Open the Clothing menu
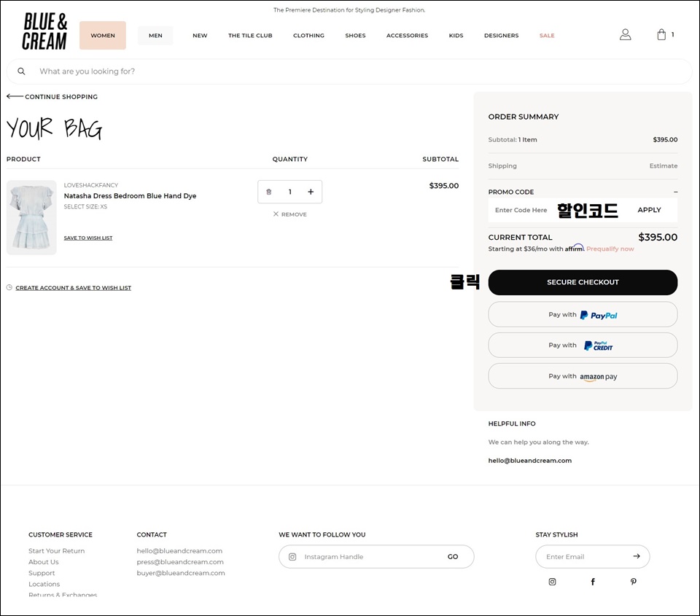This screenshot has width=700, height=616. (x=308, y=35)
